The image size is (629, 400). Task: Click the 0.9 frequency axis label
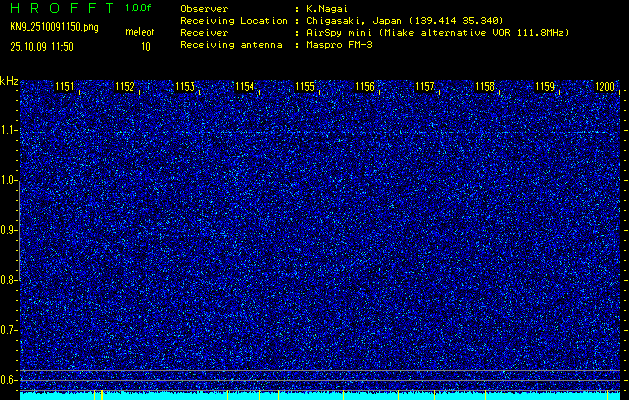(9, 230)
